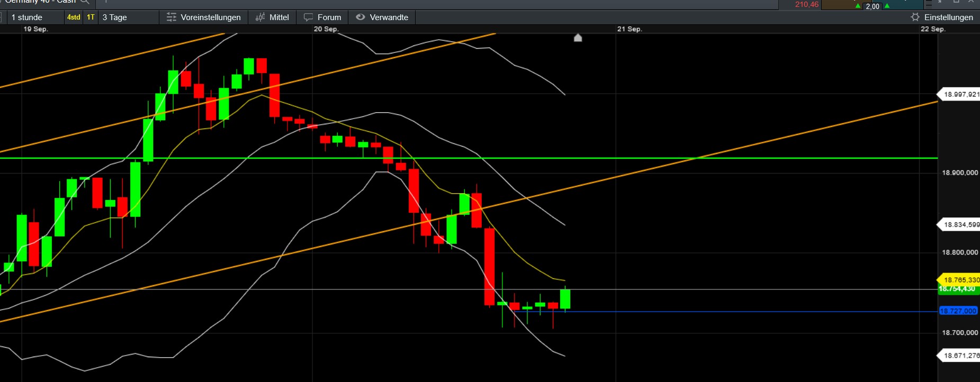The image size is (980, 382).
Task: Click the 18.997,921 upper band price label
Action: click(959, 95)
